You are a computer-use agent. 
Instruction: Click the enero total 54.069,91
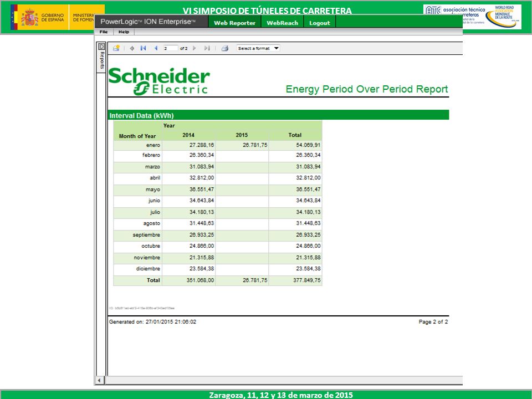(x=308, y=145)
